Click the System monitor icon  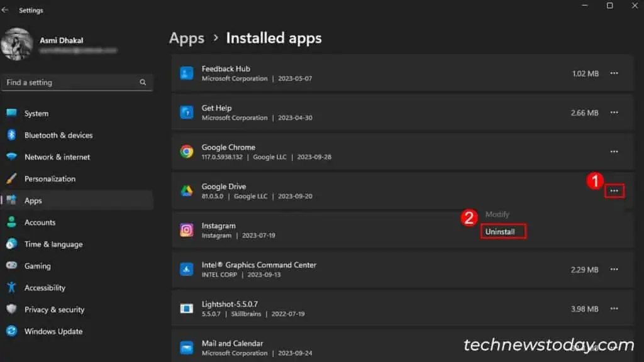[x=11, y=112]
